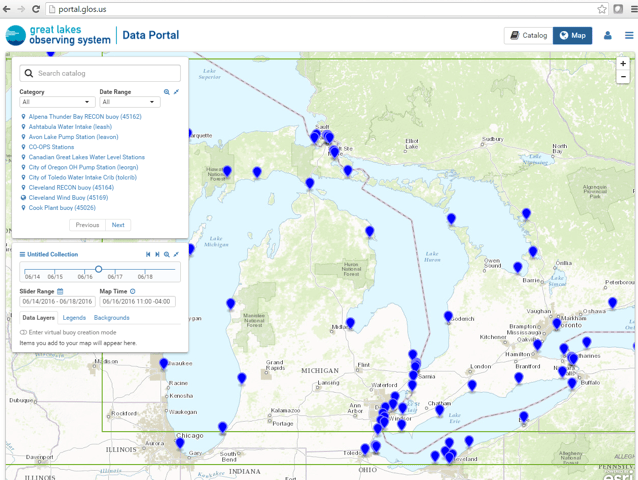This screenshot has width=638, height=480.
Task: Click the Map Time clock icon
Action: 133,291
